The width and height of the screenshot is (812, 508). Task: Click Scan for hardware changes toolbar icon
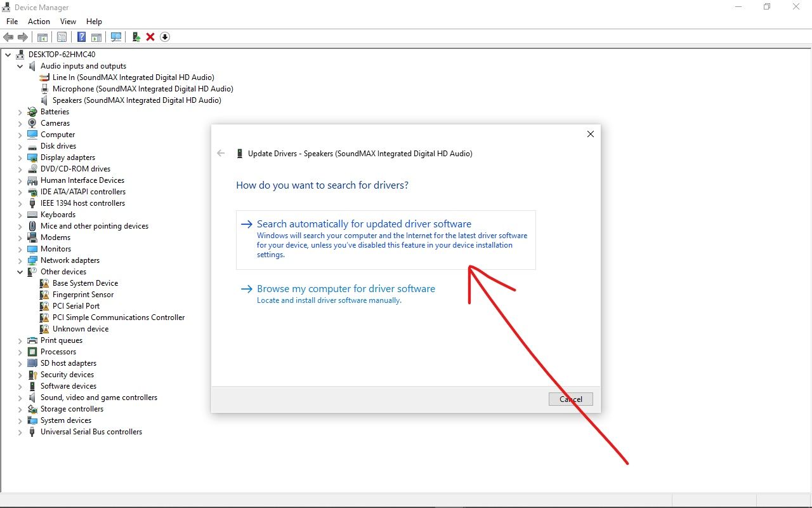click(116, 37)
